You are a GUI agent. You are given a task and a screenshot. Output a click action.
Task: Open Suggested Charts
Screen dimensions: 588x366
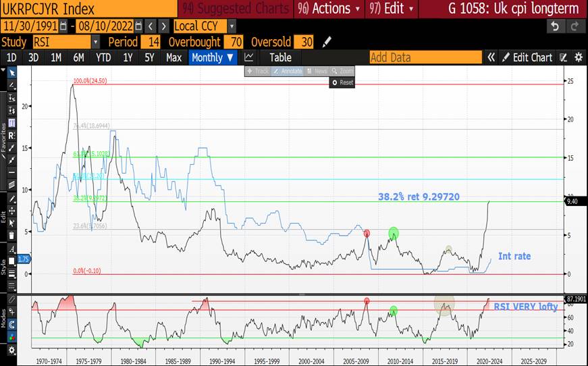click(x=236, y=8)
